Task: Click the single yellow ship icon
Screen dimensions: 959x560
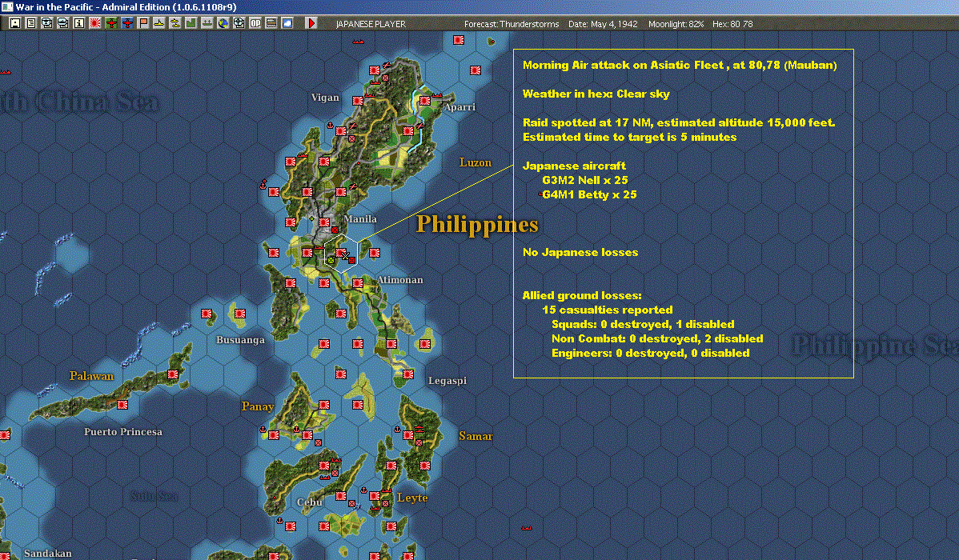Action: click(159, 23)
